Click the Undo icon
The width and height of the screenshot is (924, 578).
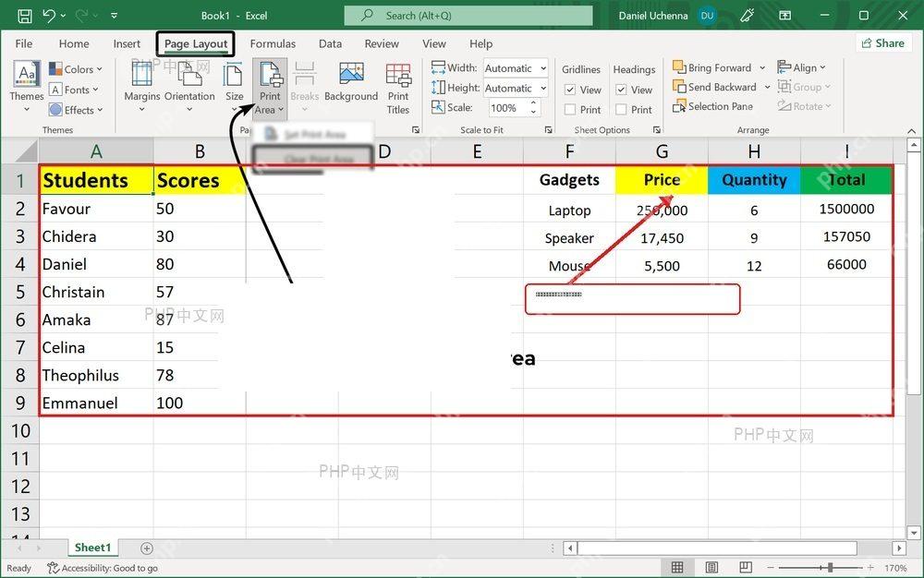click(x=49, y=16)
